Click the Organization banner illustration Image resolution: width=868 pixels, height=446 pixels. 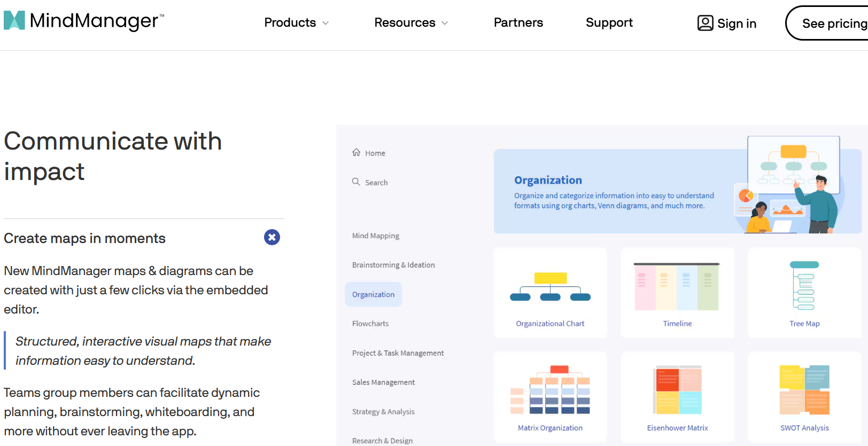click(x=789, y=185)
